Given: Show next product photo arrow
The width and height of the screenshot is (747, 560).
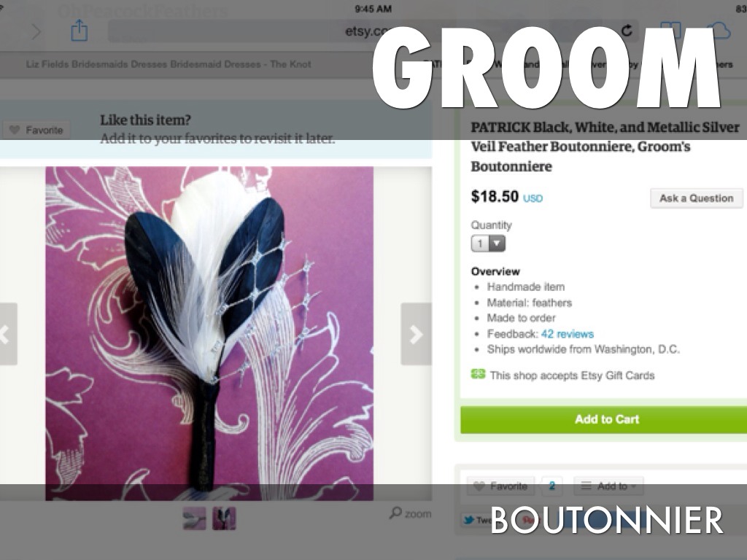Looking at the screenshot, I should pyautogui.click(x=416, y=334).
